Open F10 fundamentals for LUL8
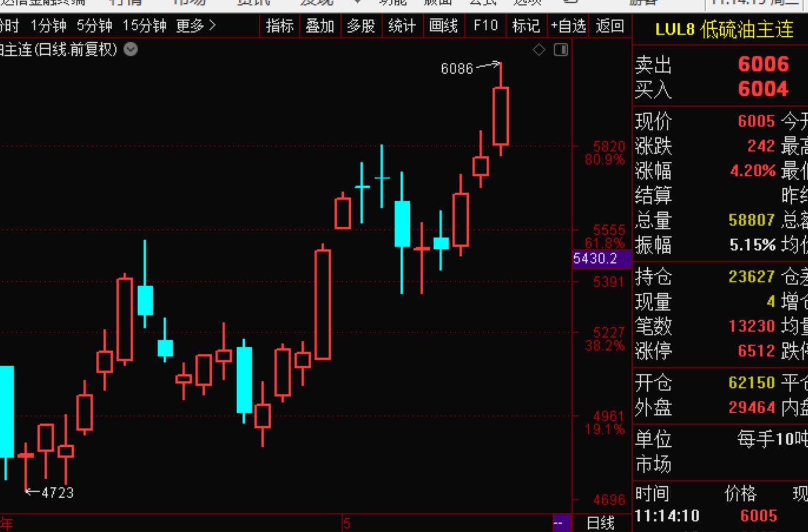Image resolution: width=808 pixels, height=532 pixels. coord(485,27)
